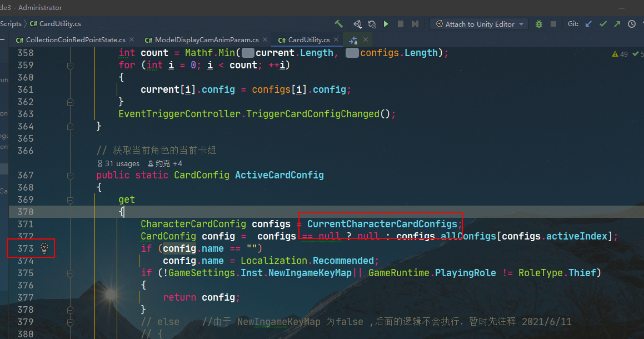644x339 pixels.
Task: Collapse the ActiveCardConfig property at line 367
Action: tap(70, 176)
